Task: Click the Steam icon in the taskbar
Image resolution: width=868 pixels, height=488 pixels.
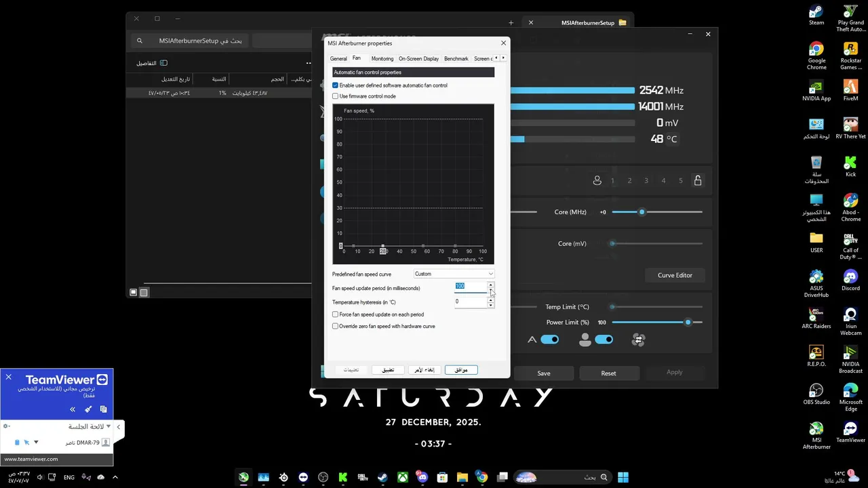Action: (382, 477)
